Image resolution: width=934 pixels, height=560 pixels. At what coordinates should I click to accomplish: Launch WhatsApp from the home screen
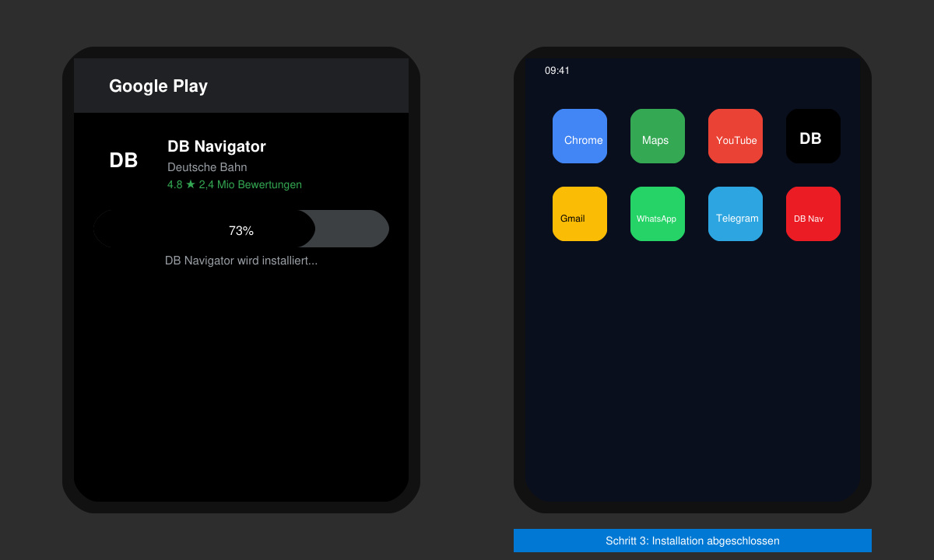(x=658, y=214)
